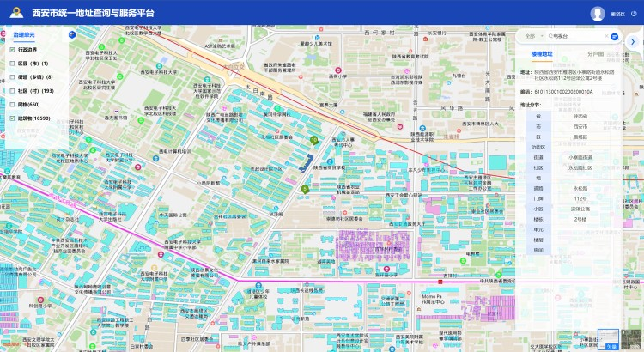Check the 网格(650) layer box
Image resolution: width=644 pixels, height=352 pixels.
point(13,105)
